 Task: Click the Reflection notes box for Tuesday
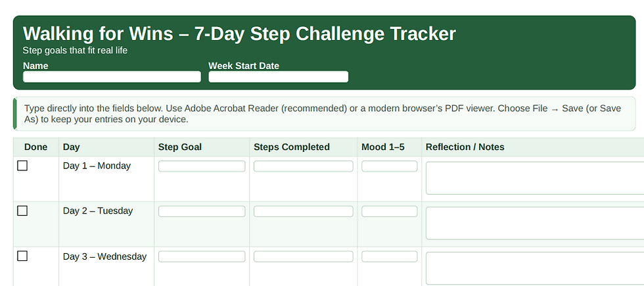pyautogui.click(x=535, y=224)
